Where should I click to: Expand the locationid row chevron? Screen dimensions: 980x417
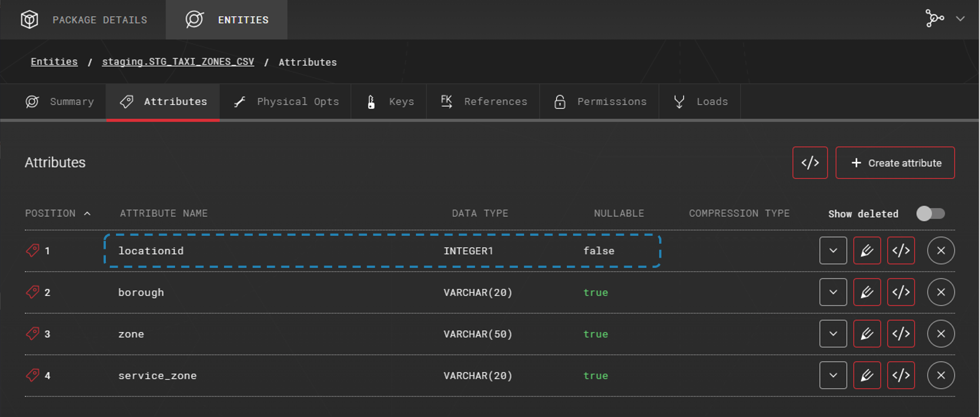[833, 250]
